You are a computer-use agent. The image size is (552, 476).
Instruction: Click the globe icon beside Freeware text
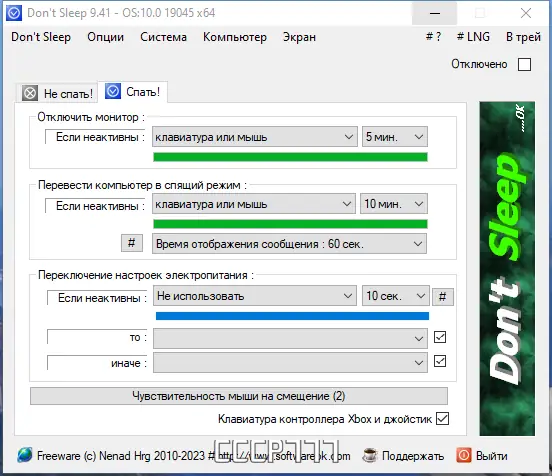point(25,455)
